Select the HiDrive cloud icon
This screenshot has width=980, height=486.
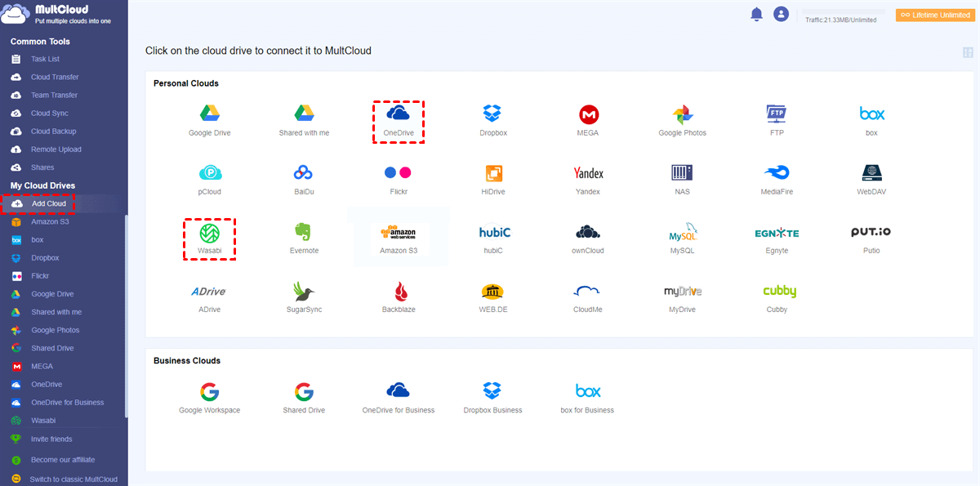(x=493, y=179)
